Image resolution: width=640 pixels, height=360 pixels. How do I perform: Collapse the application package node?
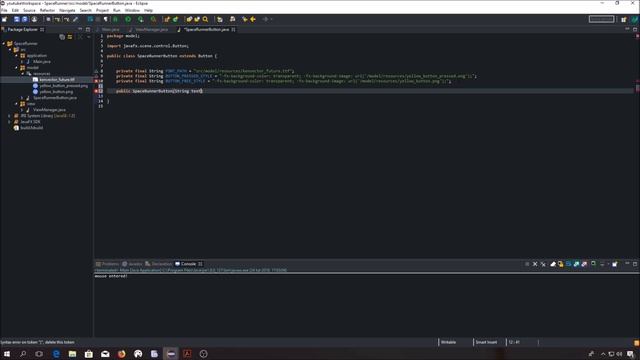[17, 56]
